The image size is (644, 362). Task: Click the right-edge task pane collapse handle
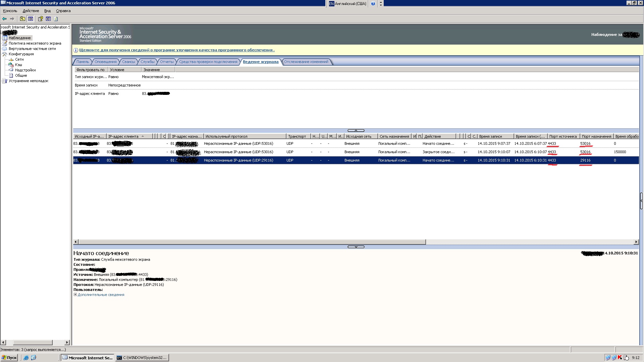tap(641, 201)
